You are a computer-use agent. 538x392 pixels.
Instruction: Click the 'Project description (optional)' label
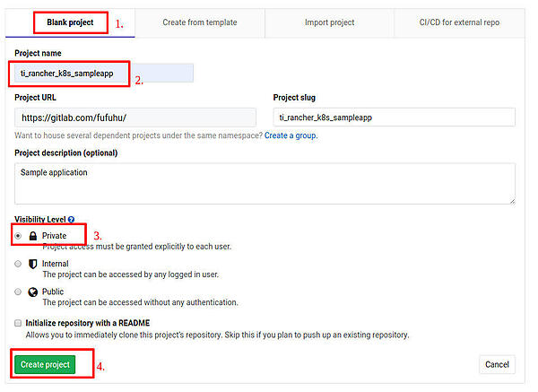(x=65, y=152)
